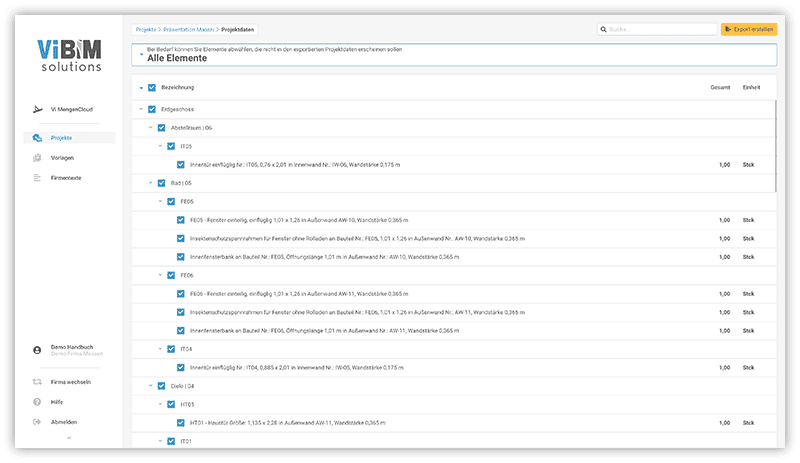
Task: Click the Demo Handbuch user avatar icon
Action: tap(37, 350)
